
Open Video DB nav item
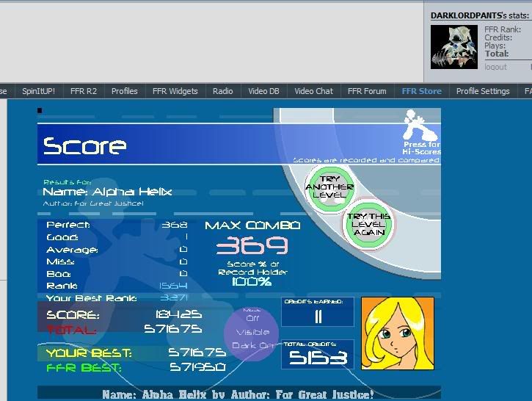click(x=263, y=91)
